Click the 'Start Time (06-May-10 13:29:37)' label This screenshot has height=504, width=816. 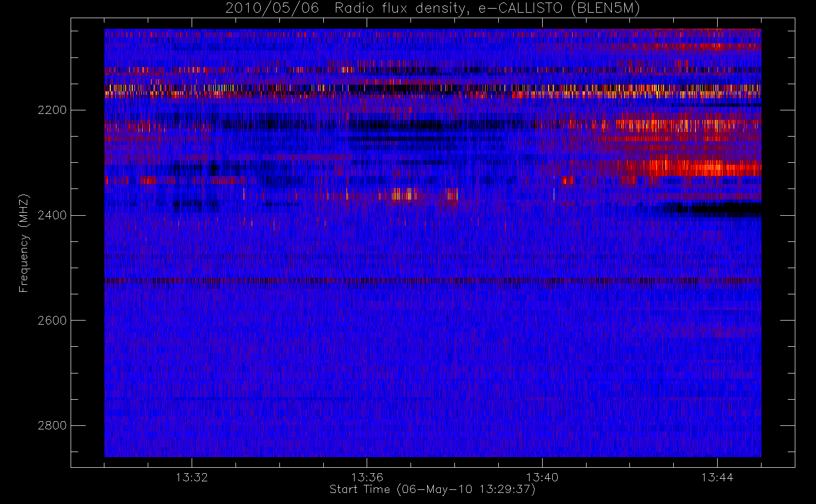pos(432,489)
